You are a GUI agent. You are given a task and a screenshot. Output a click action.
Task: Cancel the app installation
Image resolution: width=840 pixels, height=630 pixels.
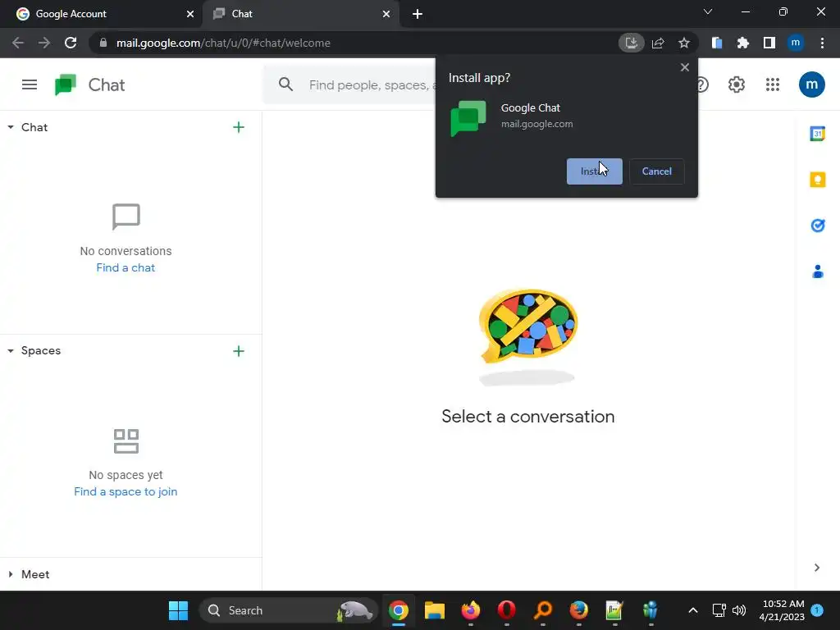(x=656, y=171)
